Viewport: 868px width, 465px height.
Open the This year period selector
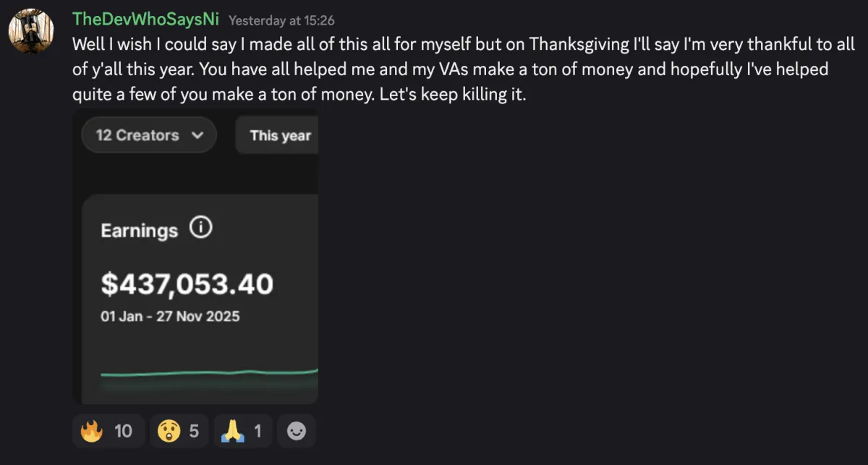[279, 135]
